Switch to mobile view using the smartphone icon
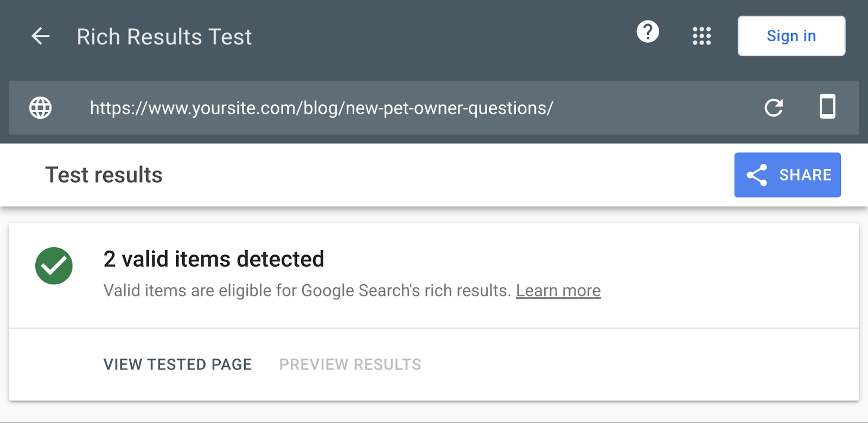Viewport: 868px width, 423px height. (826, 108)
